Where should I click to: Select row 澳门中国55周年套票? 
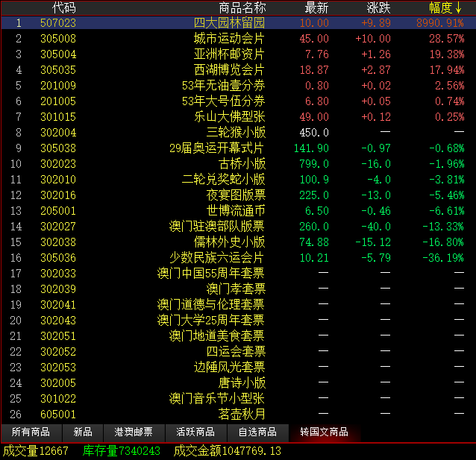(x=238, y=274)
